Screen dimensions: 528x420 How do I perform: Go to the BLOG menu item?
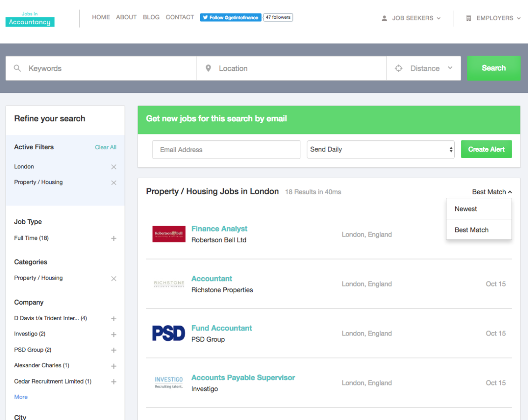click(151, 17)
